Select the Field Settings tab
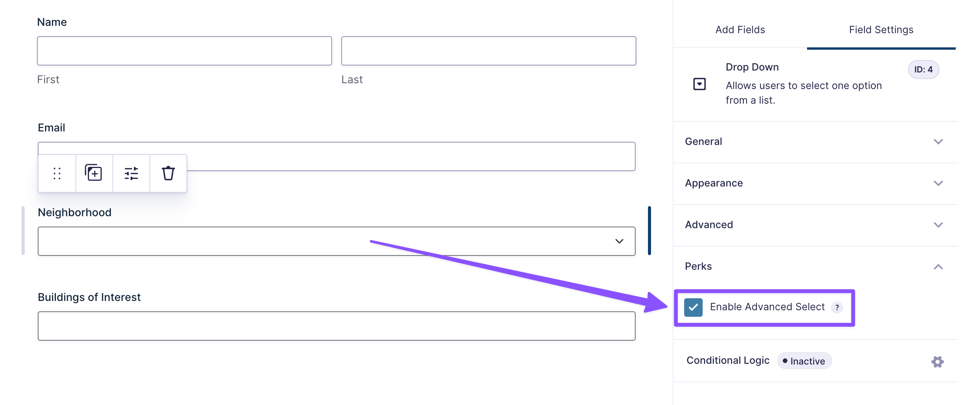980x405 pixels. (x=881, y=30)
